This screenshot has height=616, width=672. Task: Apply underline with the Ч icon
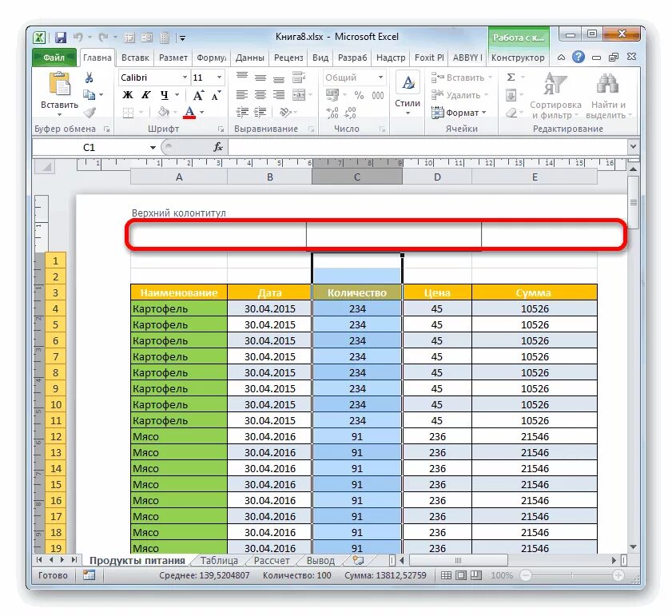[x=164, y=94]
